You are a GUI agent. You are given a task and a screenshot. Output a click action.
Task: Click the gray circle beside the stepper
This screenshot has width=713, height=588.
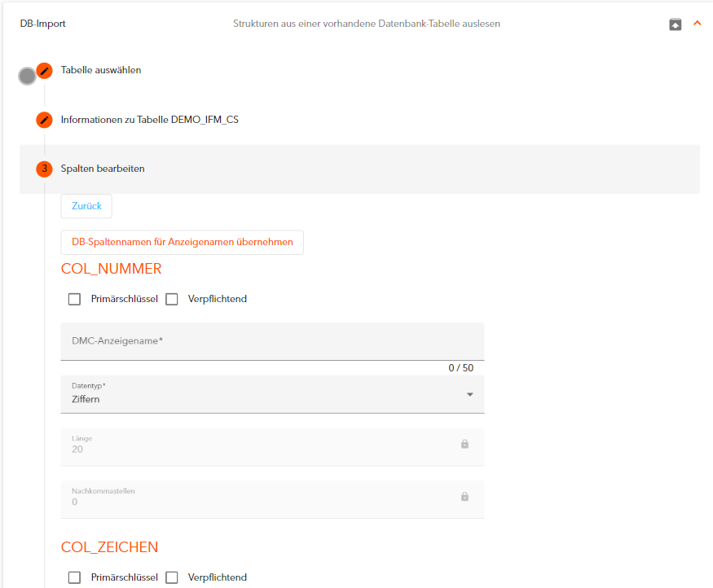(x=27, y=77)
